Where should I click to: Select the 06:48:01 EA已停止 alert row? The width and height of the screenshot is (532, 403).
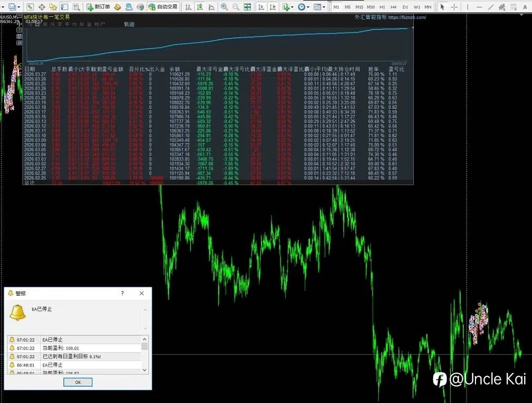pyautogui.click(x=74, y=365)
